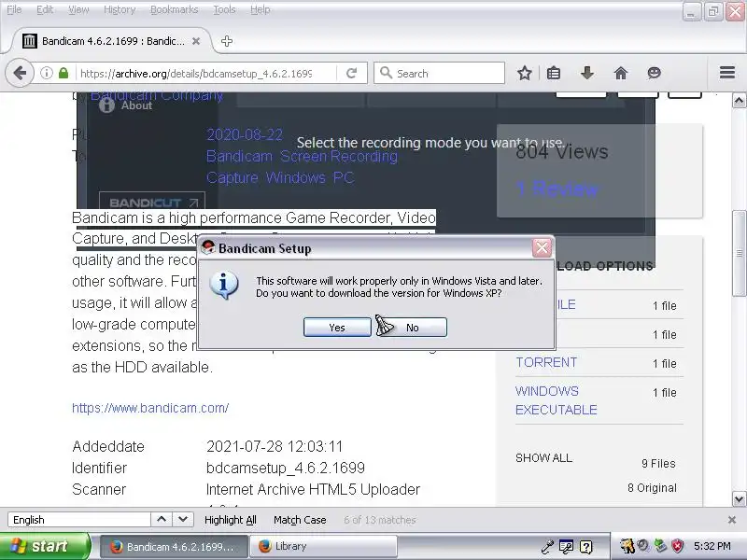The height and width of the screenshot is (560, 747).
Task: Open the WINDOWS EXECUTABLE download link
Action: click(556, 400)
